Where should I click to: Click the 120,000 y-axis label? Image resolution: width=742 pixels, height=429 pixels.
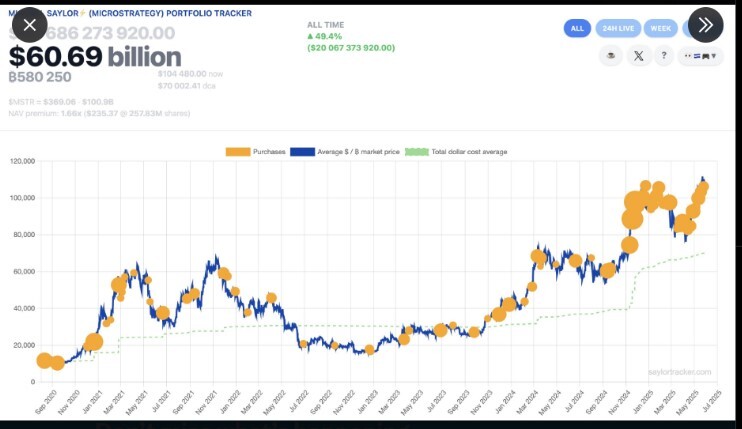tap(22, 161)
